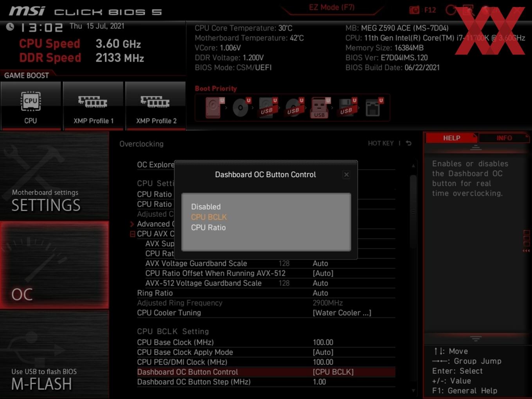Collapse the CPU AVX Control section
Image resolution: width=532 pixels, height=399 pixels.
(x=133, y=234)
